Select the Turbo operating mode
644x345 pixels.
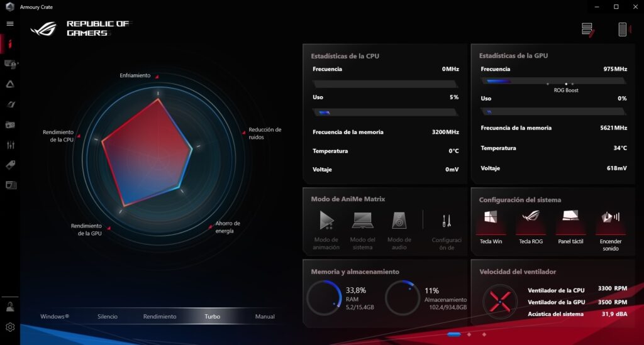(x=213, y=316)
